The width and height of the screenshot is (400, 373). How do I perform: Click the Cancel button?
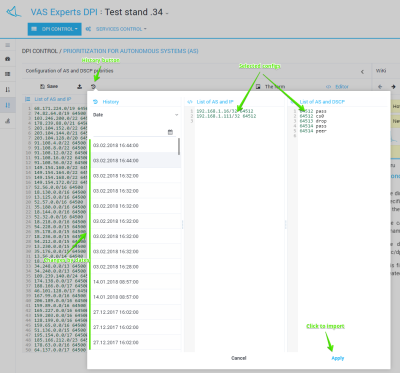(239, 358)
